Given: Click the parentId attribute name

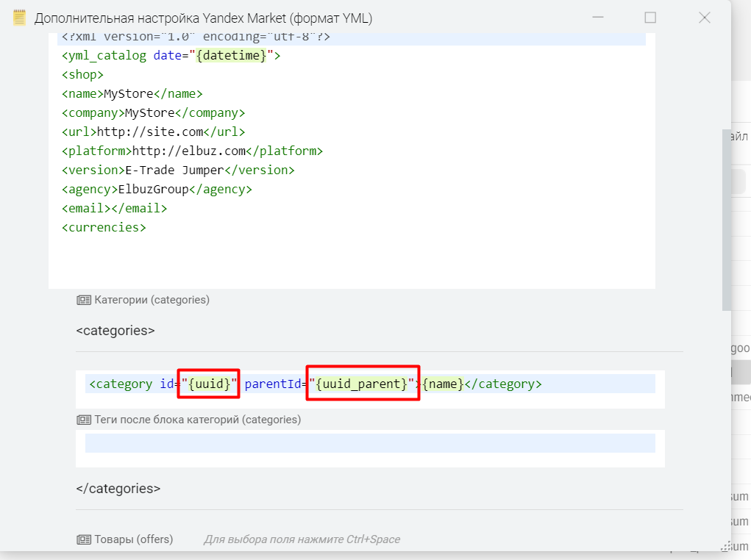Looking at the screenshot, I should (273, 384).
